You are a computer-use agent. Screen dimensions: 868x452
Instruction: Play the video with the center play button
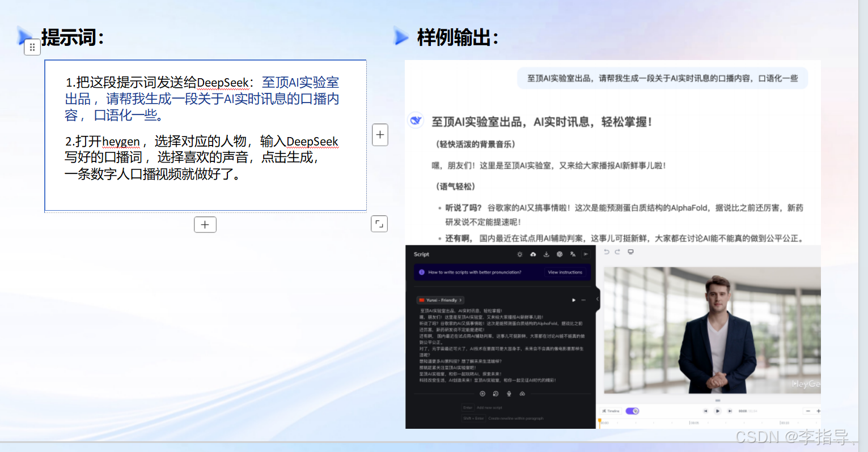718,411
